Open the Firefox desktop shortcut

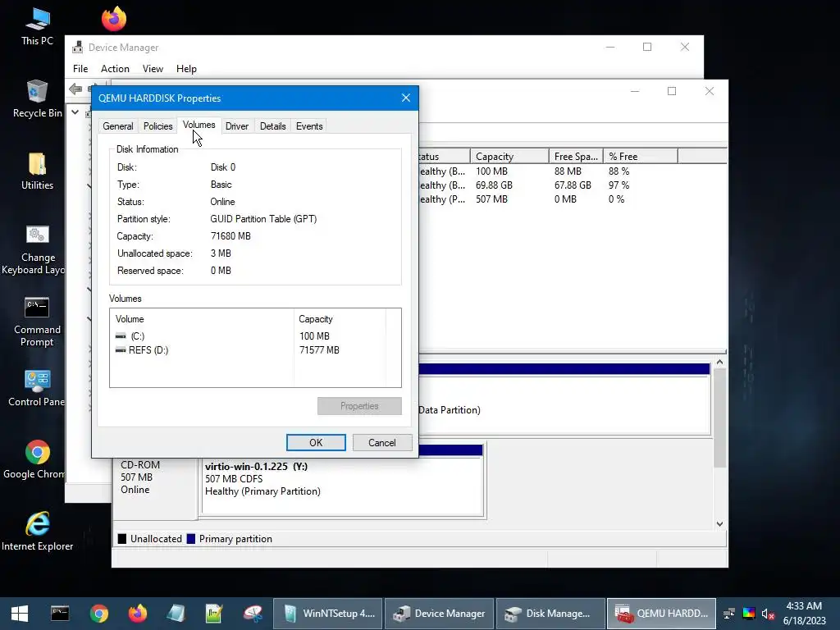(x=113, y=19)
